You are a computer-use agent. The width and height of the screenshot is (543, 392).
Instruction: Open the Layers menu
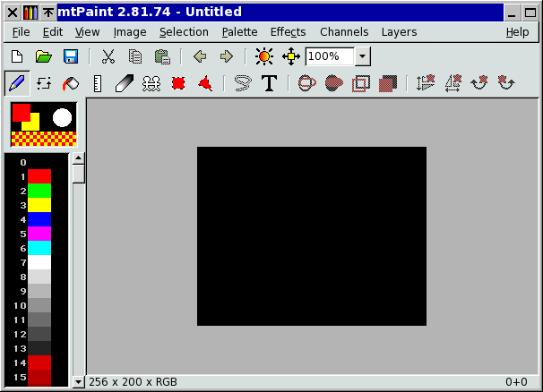(399, 31)
